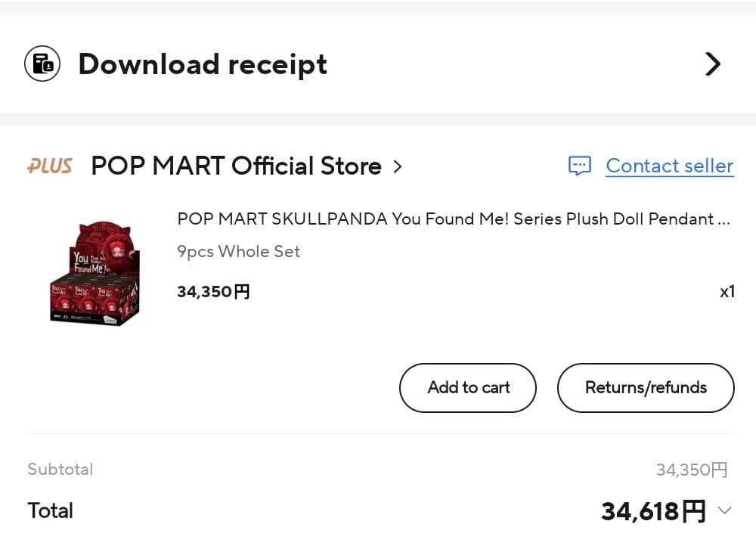Click the arrow next to Download receipt
The height and width of the screenshot is (546, 756).
(712, 64)
